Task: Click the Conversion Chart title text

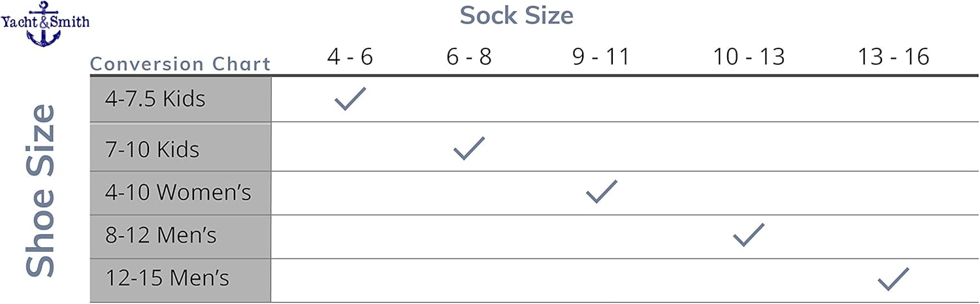Action: pos(180,64)
